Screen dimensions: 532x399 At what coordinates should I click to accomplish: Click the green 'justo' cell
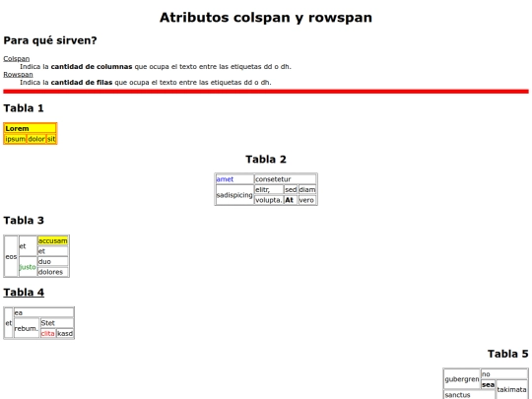point(28,267)
